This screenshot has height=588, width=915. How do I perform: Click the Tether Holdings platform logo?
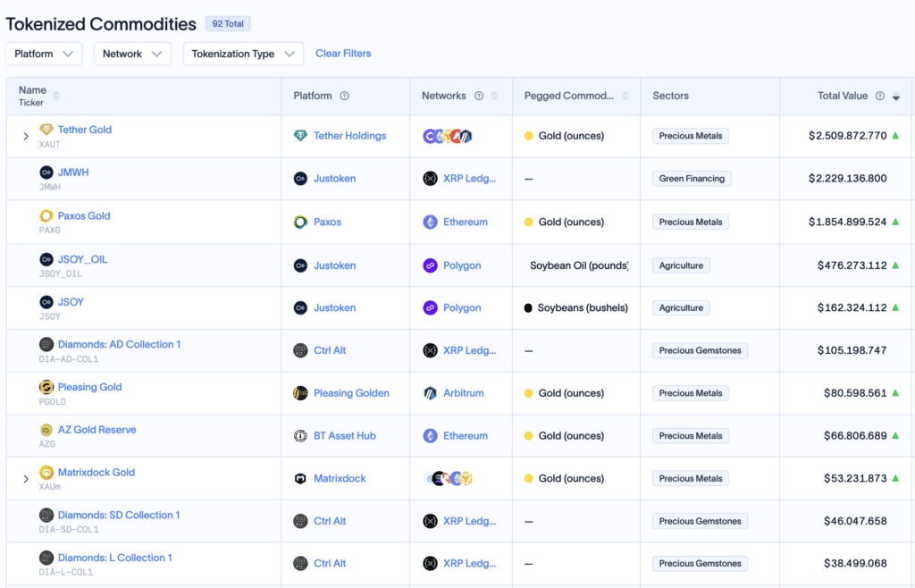tap(300, 136)
